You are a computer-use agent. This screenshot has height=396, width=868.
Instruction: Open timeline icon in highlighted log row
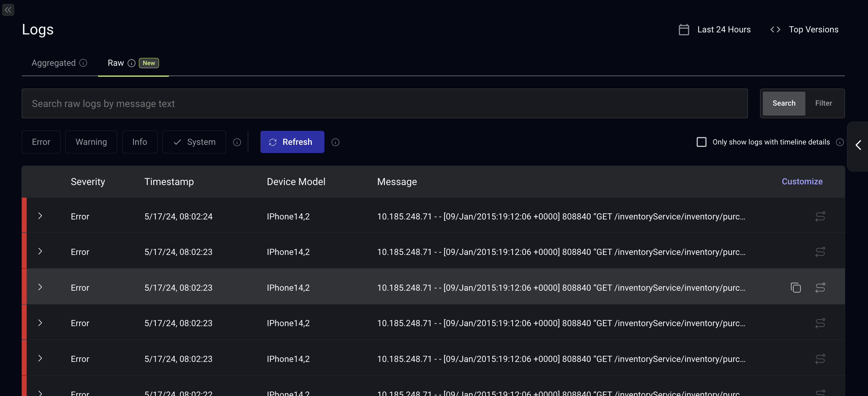click(820, 288)
